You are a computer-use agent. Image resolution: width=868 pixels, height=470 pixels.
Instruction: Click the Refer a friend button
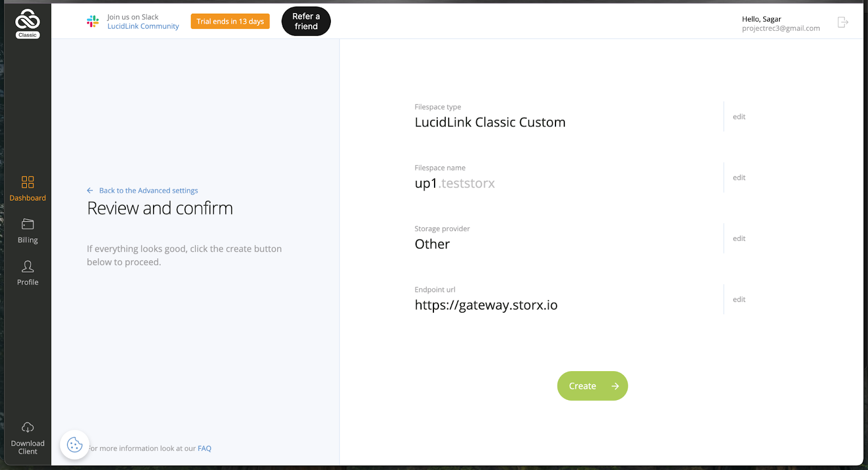(x=306, y=21)
